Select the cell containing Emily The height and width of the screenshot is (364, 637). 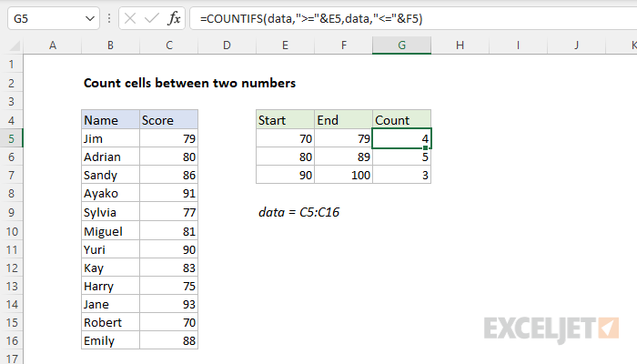point(110,341)
